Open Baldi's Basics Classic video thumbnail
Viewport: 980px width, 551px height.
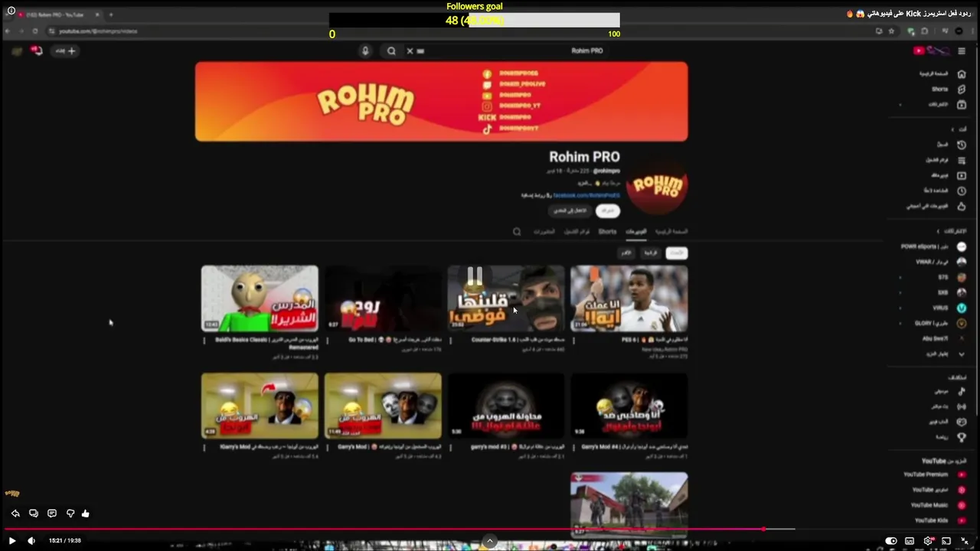coord(260,298)
